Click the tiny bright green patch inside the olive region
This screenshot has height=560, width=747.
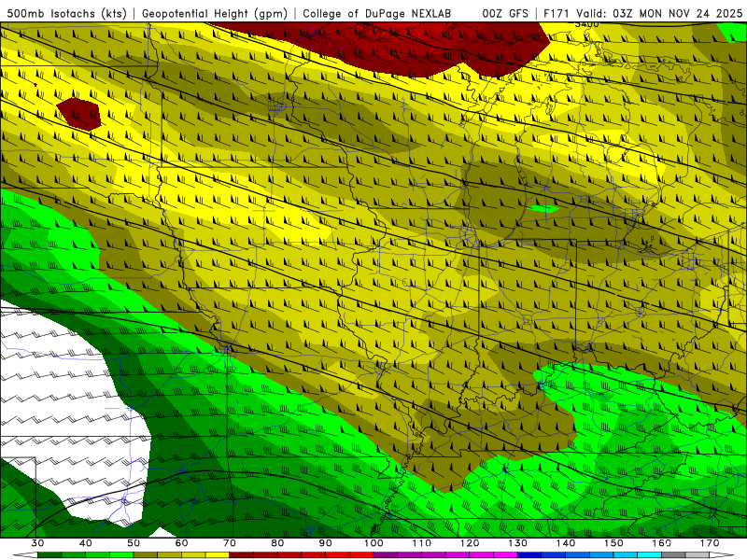[x=543, y=208]
